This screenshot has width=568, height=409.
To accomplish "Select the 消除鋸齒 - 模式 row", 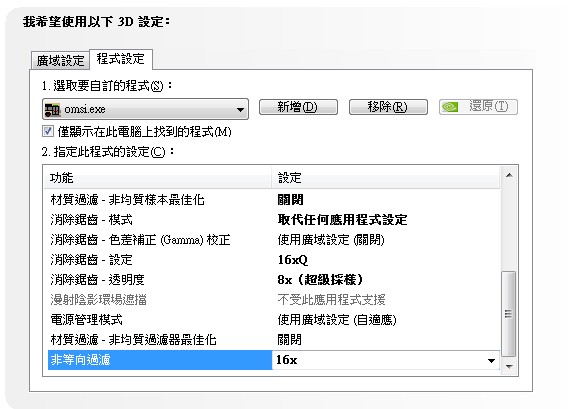I will [x=274, y=220].
